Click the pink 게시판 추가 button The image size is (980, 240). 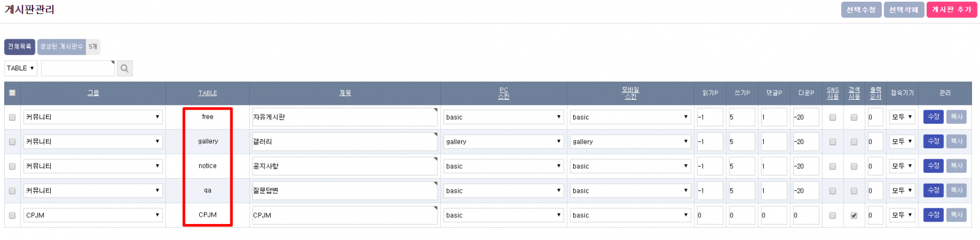coord(952,10)
